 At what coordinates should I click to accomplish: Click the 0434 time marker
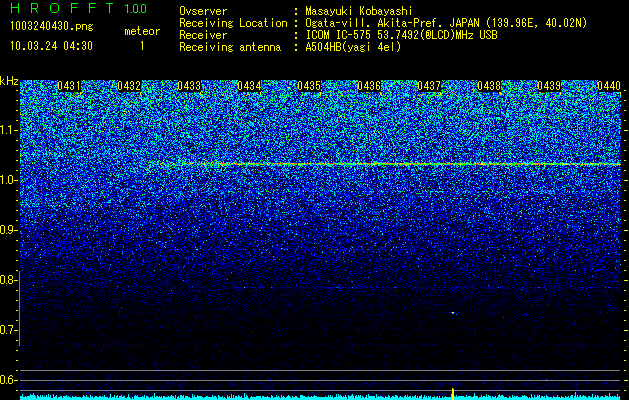click(x=249, y=86)
